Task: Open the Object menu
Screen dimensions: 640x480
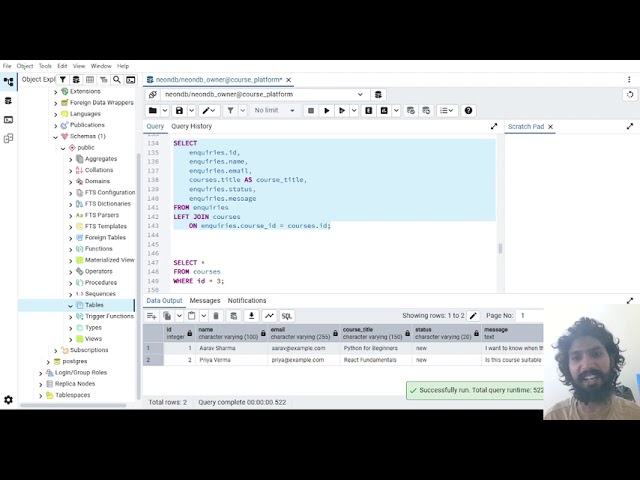Action: click(25, 66)
